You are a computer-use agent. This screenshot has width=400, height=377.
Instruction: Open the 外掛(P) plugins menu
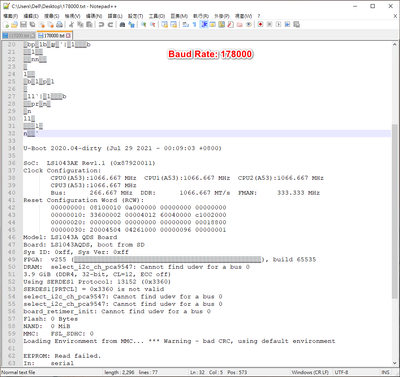pos(222,16)
